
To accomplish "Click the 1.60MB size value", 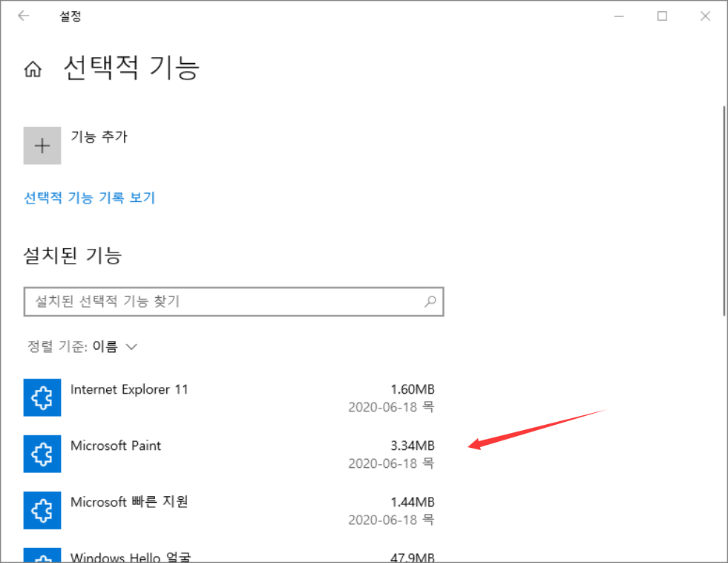I will tap(413, 389).
